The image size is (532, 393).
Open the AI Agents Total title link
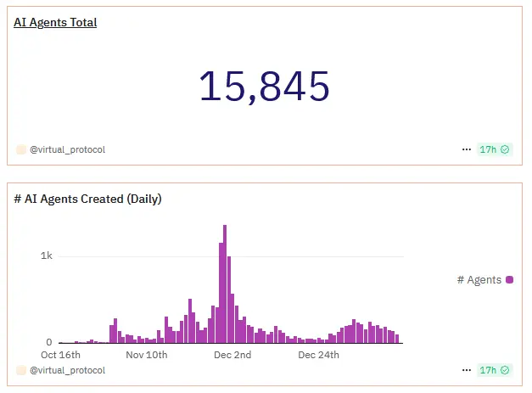click(55, 23)
